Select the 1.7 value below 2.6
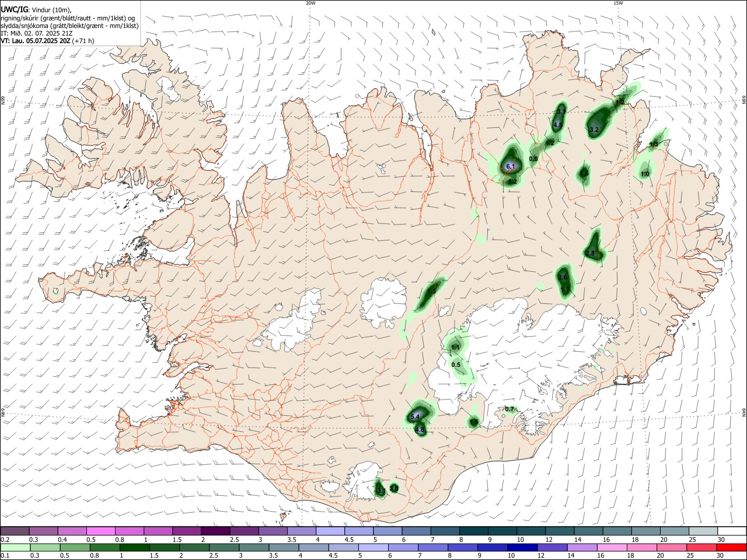747x560 pixels. pyautogui.click(x=565, y=289)
